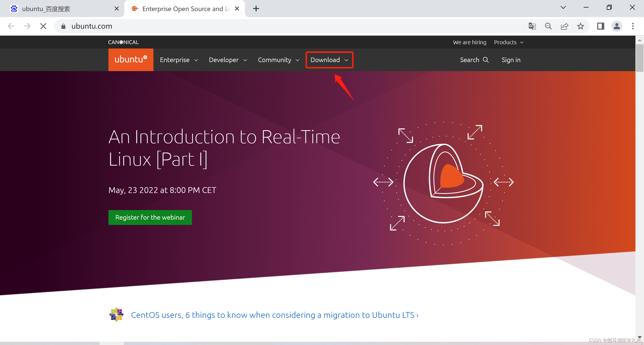The height and width of the screenshot is (345, 644).
Task: Toggle the browser side panel
Action: click(601, 26)
